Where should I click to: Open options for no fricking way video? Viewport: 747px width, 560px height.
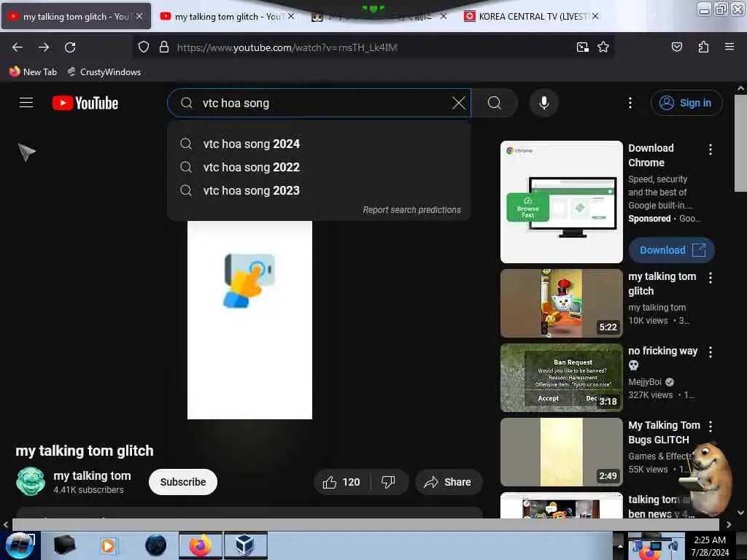(711, 352)
